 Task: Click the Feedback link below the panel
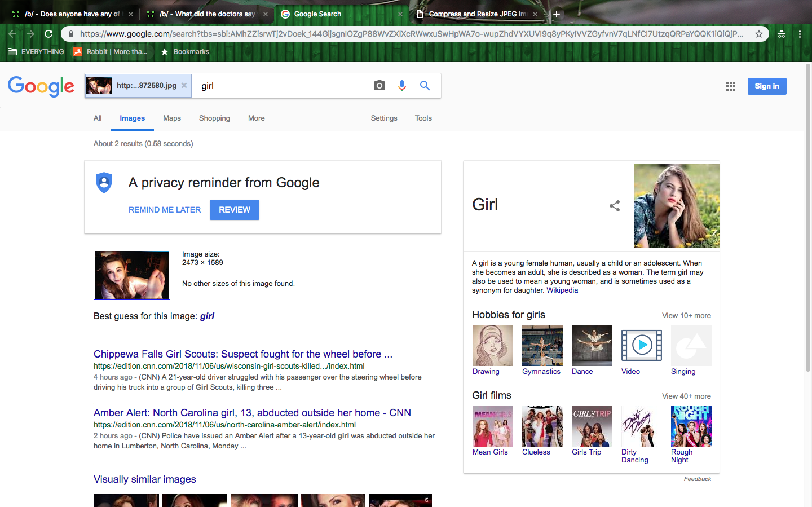click(698, 479)
